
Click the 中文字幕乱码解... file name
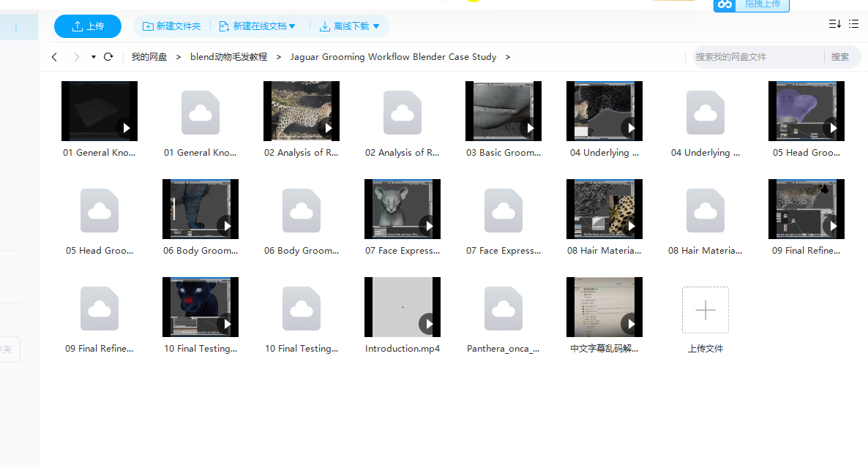(x=605, y=349)
